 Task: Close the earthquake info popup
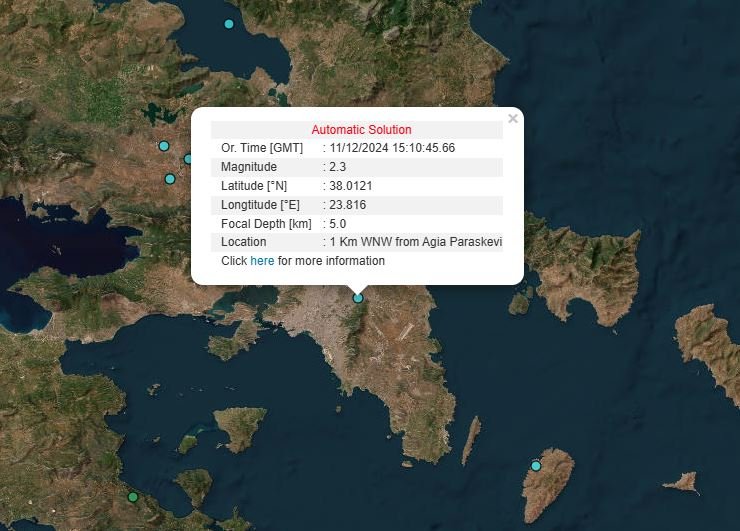point(513,118)
